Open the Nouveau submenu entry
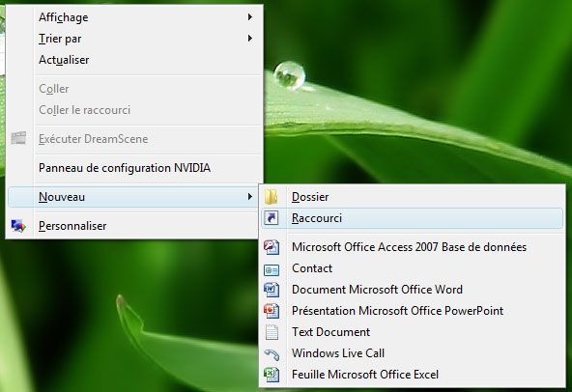The width and height of the screenshot is (572, 392). point(134,197)
